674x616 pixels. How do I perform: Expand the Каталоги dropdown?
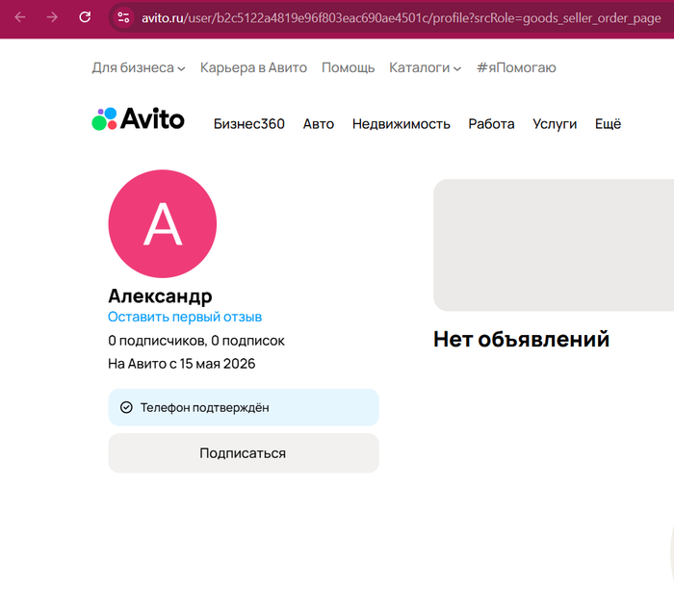[x=426, y=68]
